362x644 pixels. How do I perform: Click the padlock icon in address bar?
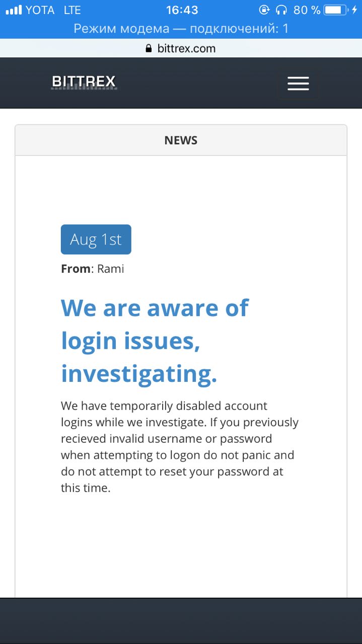(x=149, y=49)
